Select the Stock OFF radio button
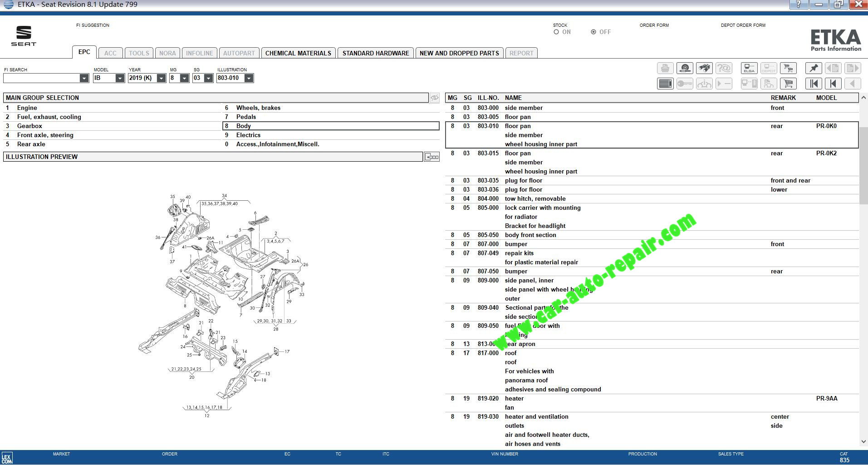 [593, 32]
